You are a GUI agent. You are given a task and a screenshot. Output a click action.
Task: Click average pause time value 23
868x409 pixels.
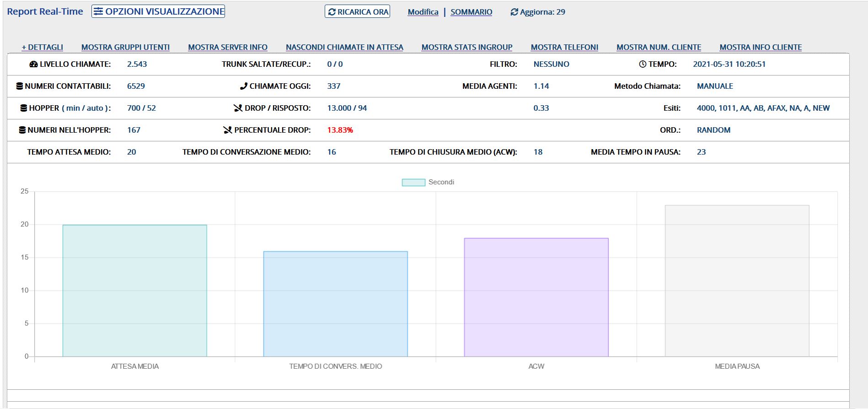pyautogui.click(x=702, y=152)
